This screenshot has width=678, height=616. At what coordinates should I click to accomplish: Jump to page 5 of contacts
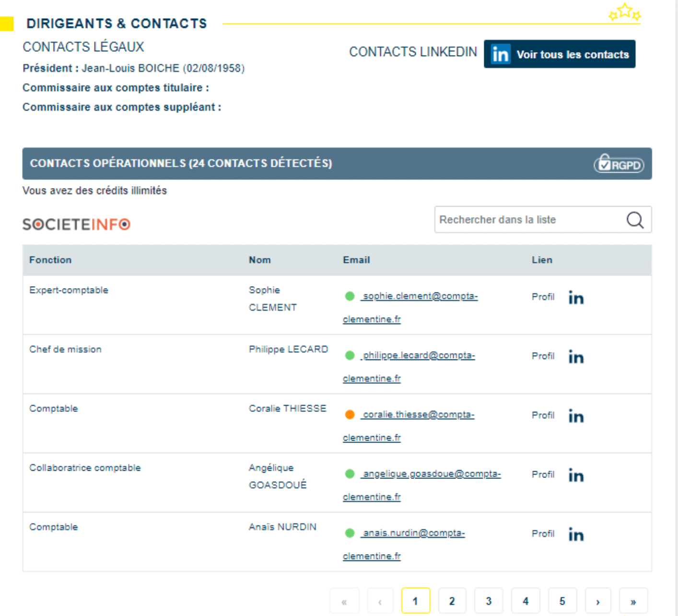point(562,601)
